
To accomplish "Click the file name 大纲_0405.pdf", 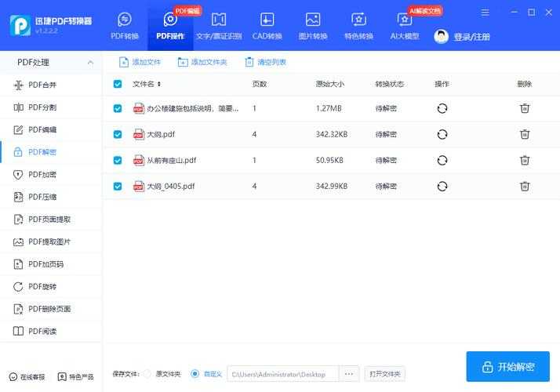I will [171, 186].
